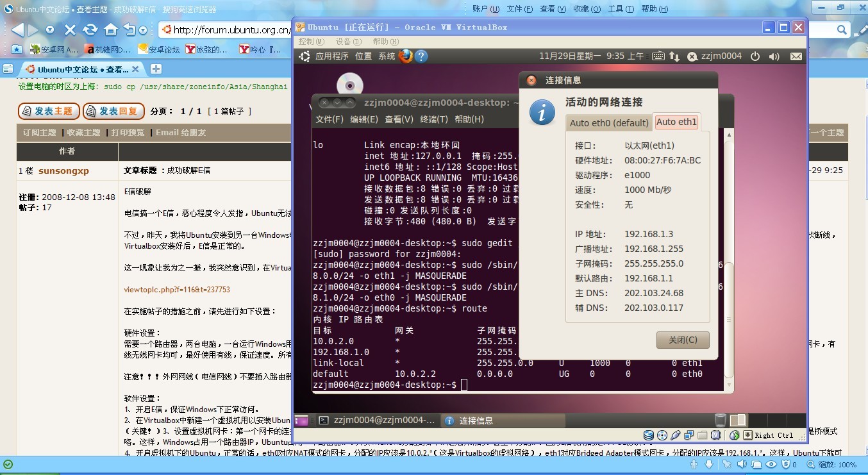Open sunsongxp author profile link
The image size is (868, 475).
(63, 171)
